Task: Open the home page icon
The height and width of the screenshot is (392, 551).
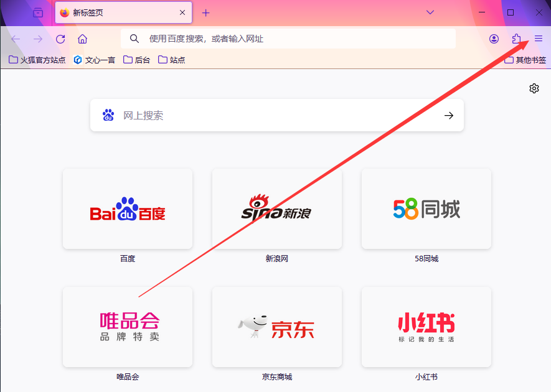Action: (x=83, y=39)
